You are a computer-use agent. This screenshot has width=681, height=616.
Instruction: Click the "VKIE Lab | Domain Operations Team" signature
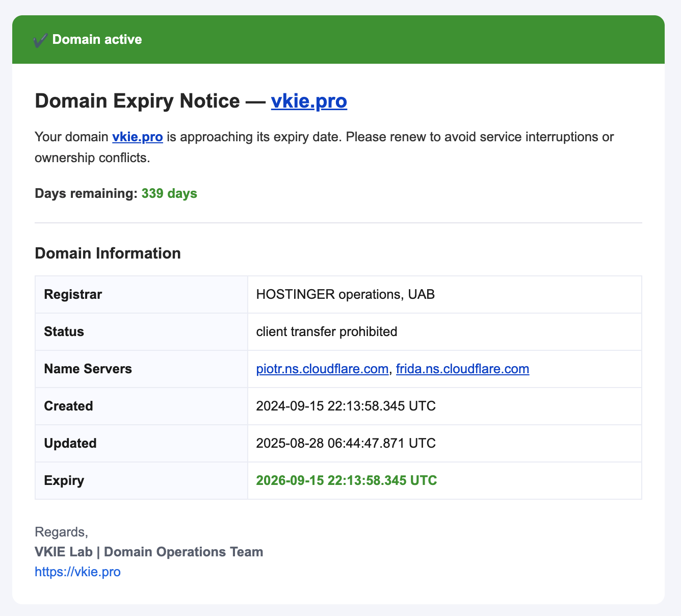coord(149,552)
